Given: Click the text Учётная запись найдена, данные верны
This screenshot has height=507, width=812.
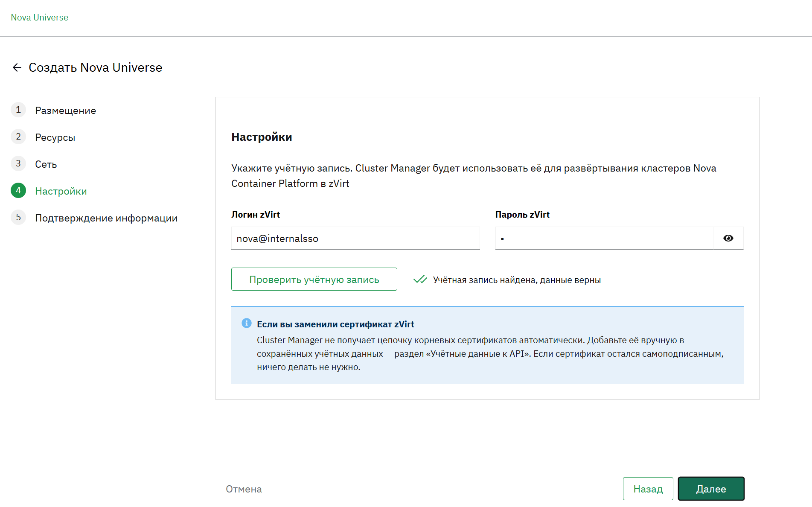Looking at the screenshot, I should (x=517, y=280).
